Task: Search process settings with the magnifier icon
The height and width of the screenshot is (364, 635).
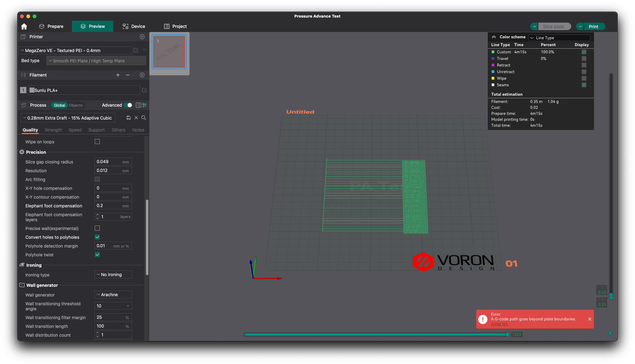Action: pyautogui.click(x=144, y=118)
